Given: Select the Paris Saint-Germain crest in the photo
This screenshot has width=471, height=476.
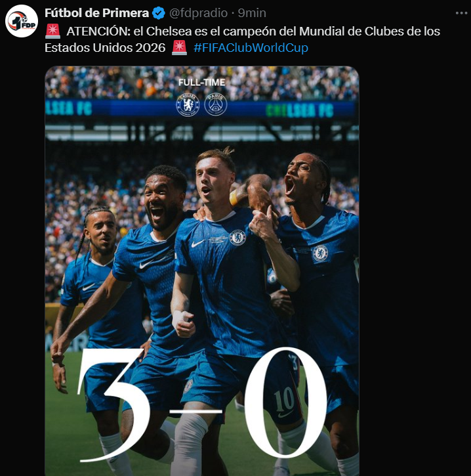Looking at the screenshot, I should 216,104.
